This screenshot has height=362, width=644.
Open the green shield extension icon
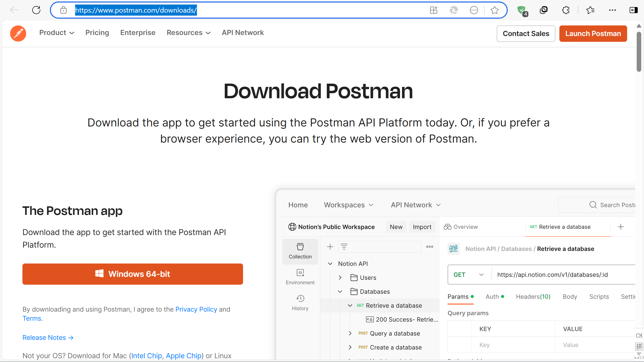(x=522, y=11)
